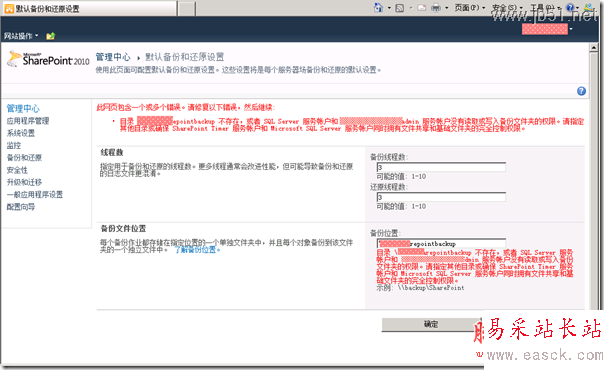This screenshot has width=604, height=370.
Task: Open the 页面(P) menu
Action: click(470, 8)
